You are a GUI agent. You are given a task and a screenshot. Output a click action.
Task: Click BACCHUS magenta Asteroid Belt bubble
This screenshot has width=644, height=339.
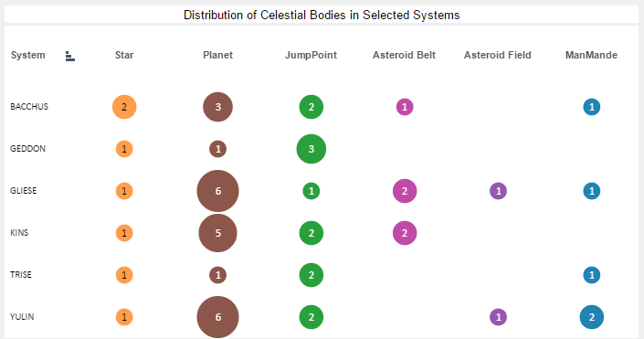(405, 107)
